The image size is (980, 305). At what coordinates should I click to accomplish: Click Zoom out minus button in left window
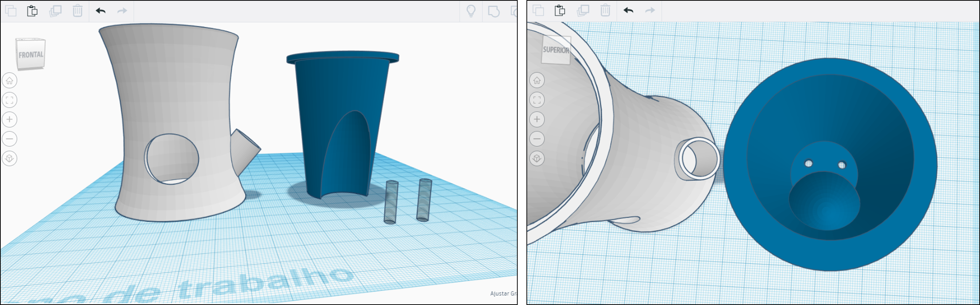9,139
